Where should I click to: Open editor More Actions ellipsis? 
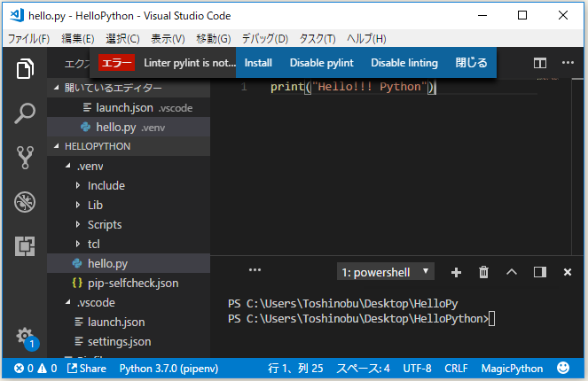click(x=568, y=63)
